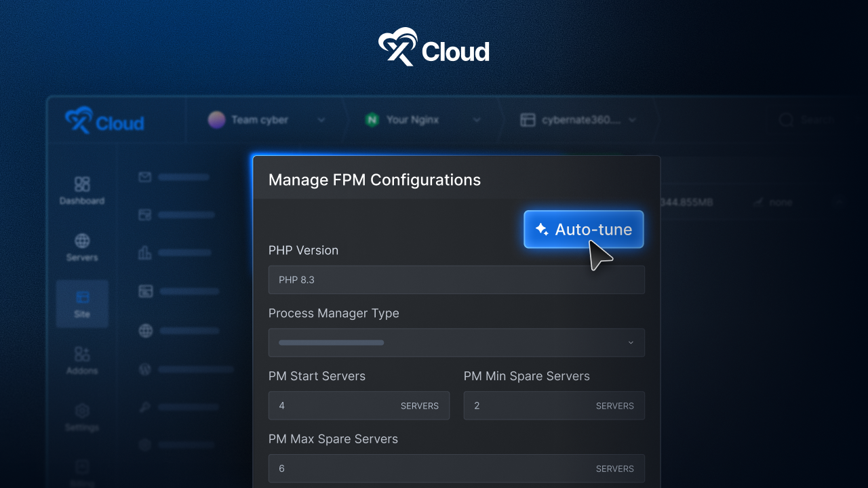
Task: Open the search magnifier icon
Action: (785, 119)
